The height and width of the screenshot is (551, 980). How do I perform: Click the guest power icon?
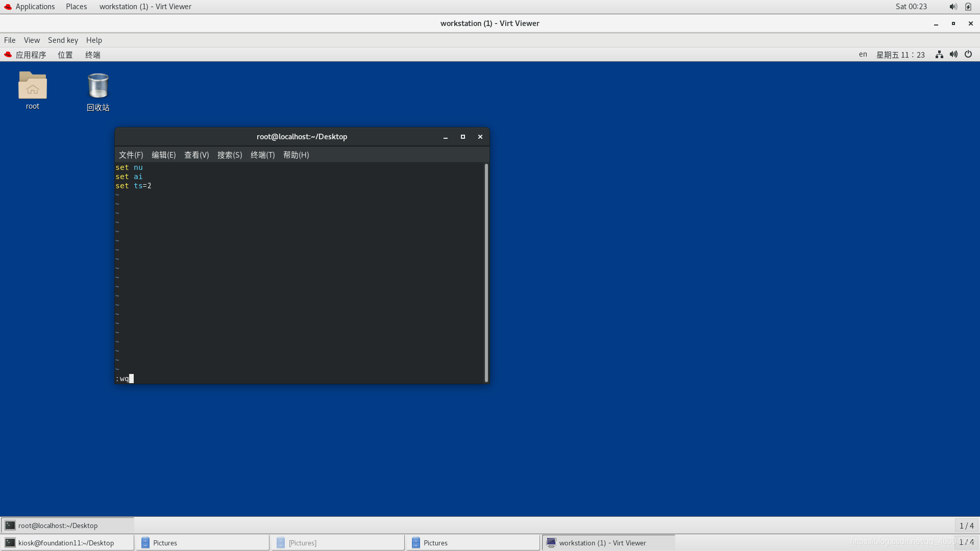(x=968, y=55)
